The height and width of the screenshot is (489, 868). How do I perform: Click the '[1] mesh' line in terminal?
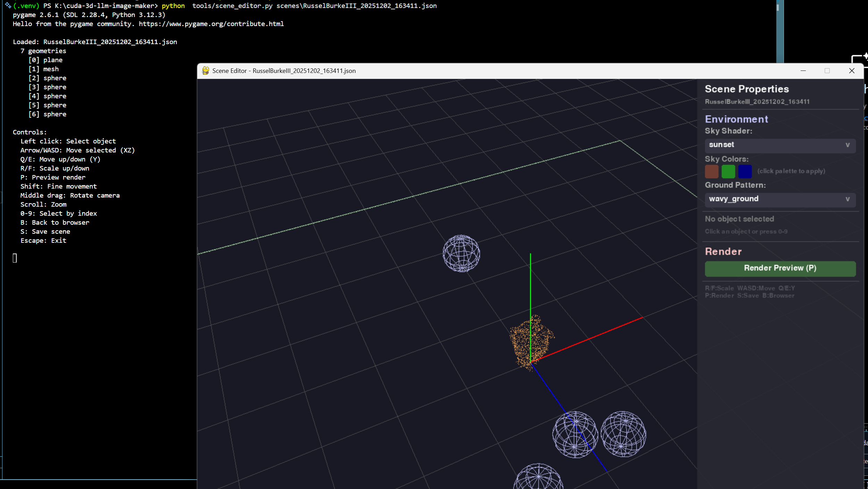tap(43, 69)
